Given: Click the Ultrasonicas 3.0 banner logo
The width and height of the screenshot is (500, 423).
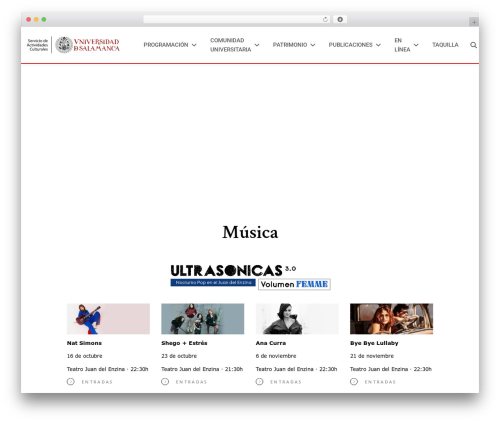Looking at the screenshot, I should (233, 271).
